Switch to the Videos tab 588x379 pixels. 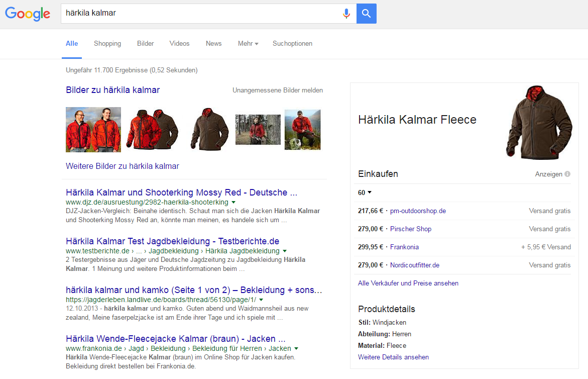(x=179, y=44)
